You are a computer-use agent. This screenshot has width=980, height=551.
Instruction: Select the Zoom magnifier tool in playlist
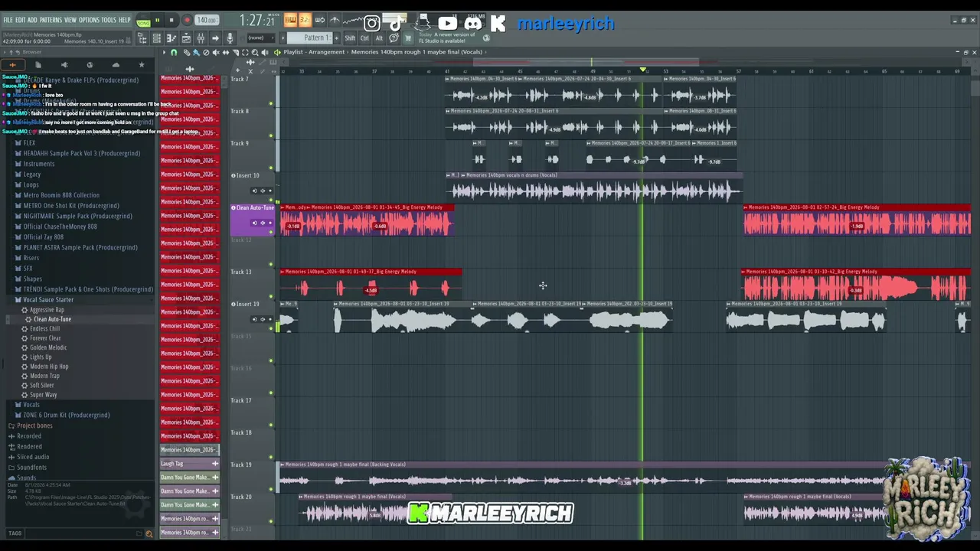pyautogui.click(x=255, y=52)
